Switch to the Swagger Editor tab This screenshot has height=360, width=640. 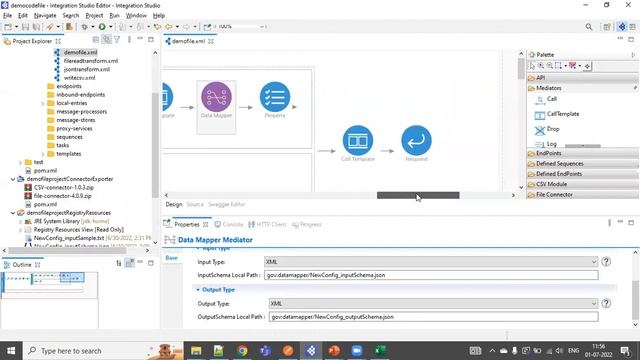(x=227, y=204)
